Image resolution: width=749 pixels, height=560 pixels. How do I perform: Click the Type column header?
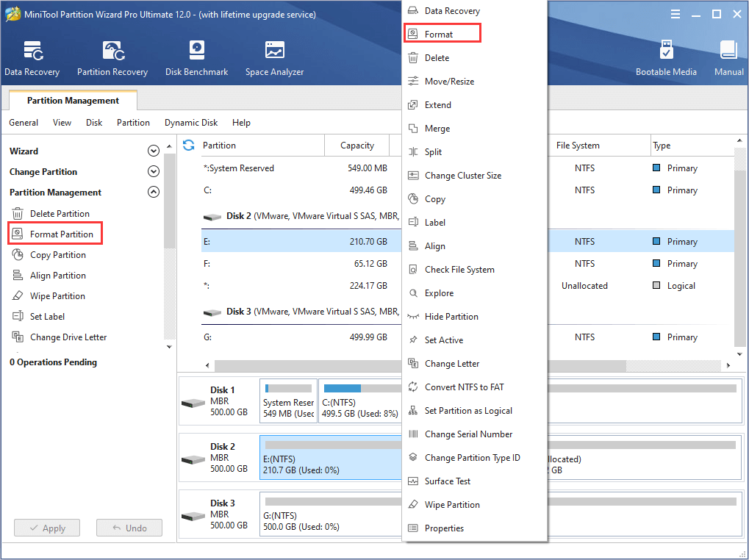pos(692,145)
